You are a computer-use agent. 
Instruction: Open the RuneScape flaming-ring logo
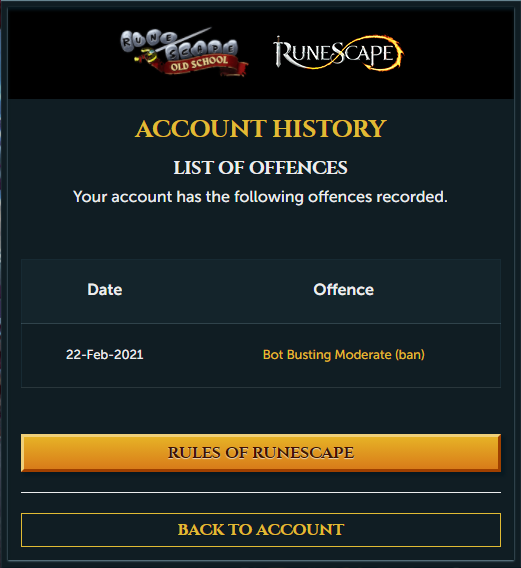338,53
